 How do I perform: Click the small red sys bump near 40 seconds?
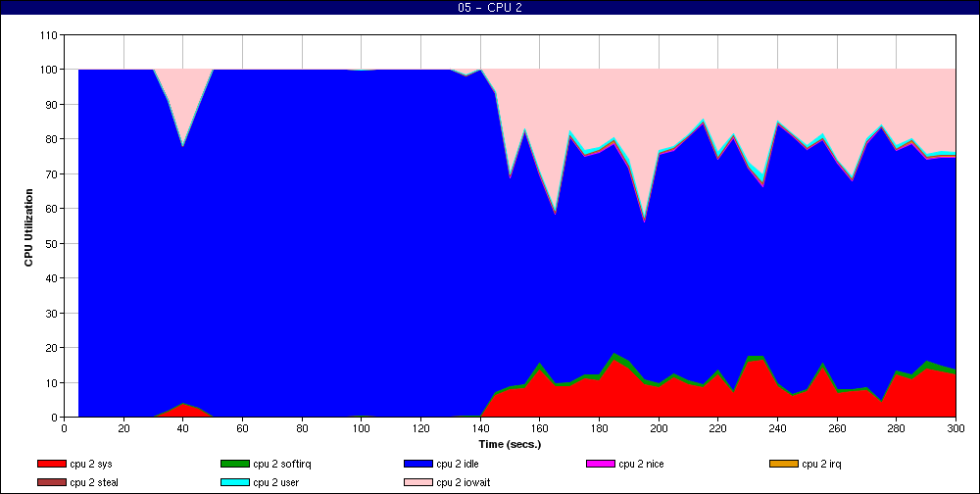[183, 411]
